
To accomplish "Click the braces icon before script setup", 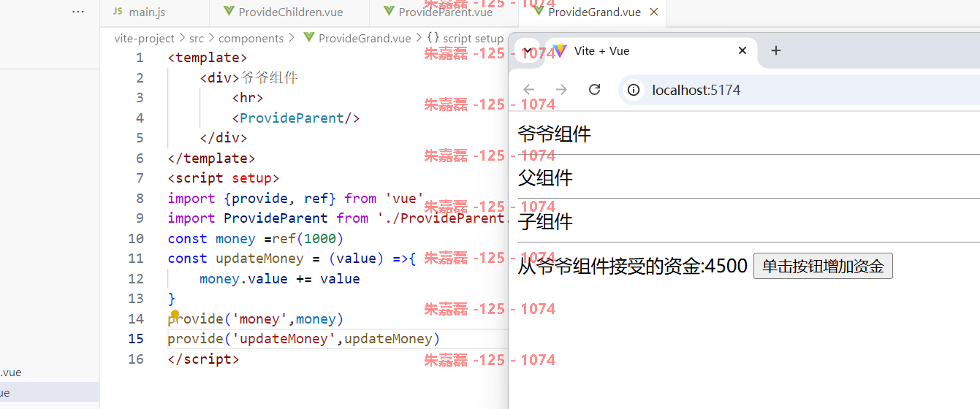I will pos(433,38).
